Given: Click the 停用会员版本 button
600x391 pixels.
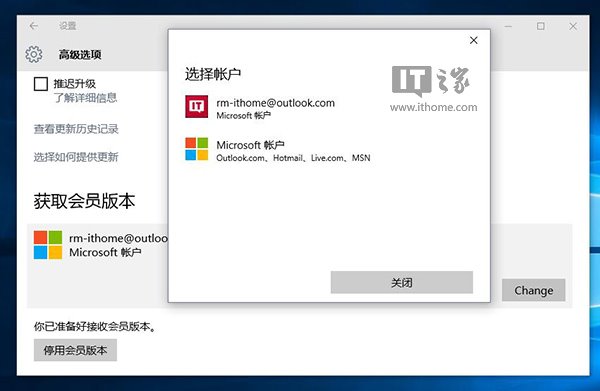Looking at the screenshot, I should click(75, 350).
